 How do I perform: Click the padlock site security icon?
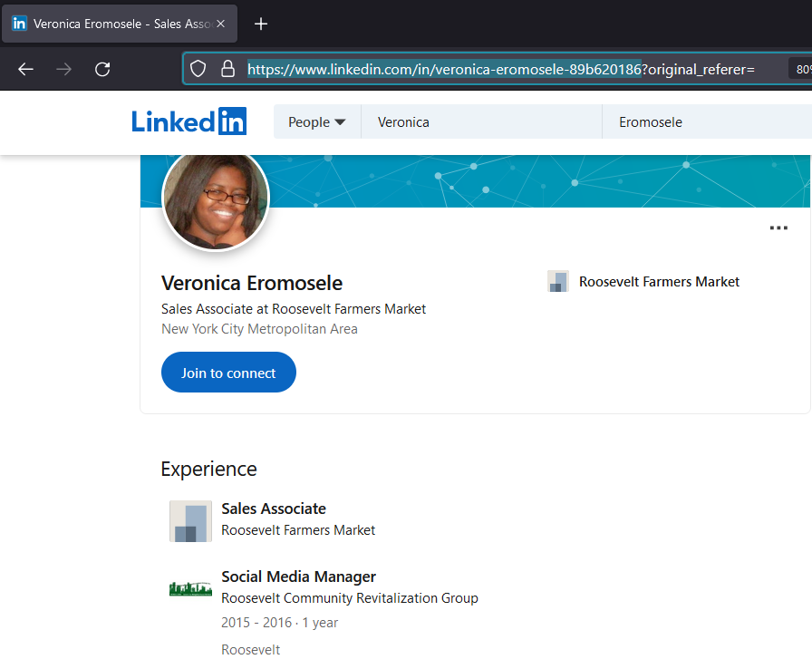[x=227, y=68]
